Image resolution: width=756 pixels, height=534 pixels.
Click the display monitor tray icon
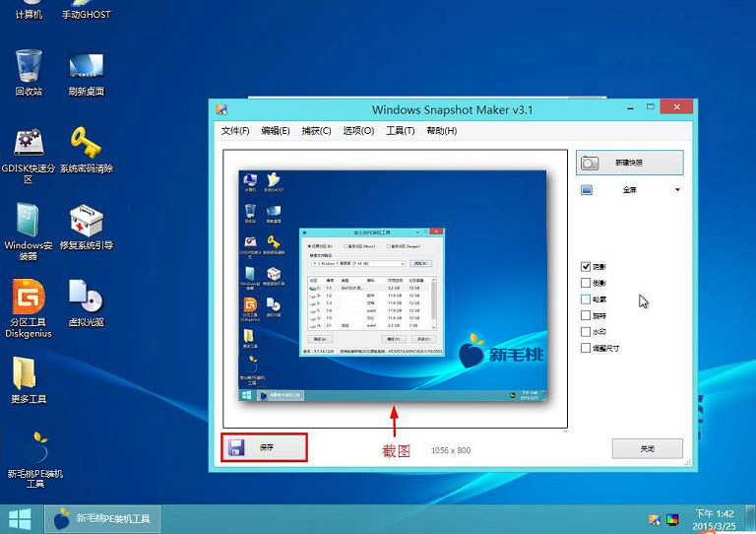tap(672, 519)
